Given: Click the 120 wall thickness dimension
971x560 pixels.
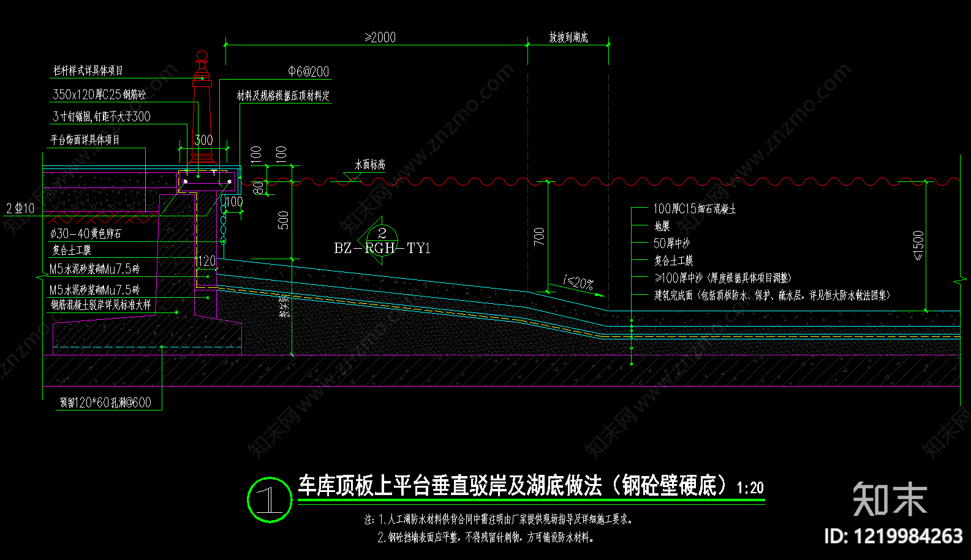Looking at the screenshot, I should click(207, 261).
